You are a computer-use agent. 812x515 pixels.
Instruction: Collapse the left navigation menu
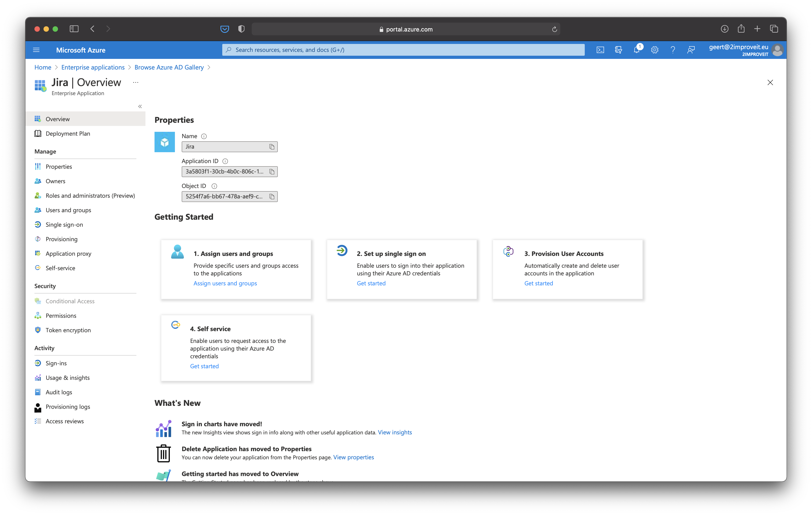pos(140,106)
